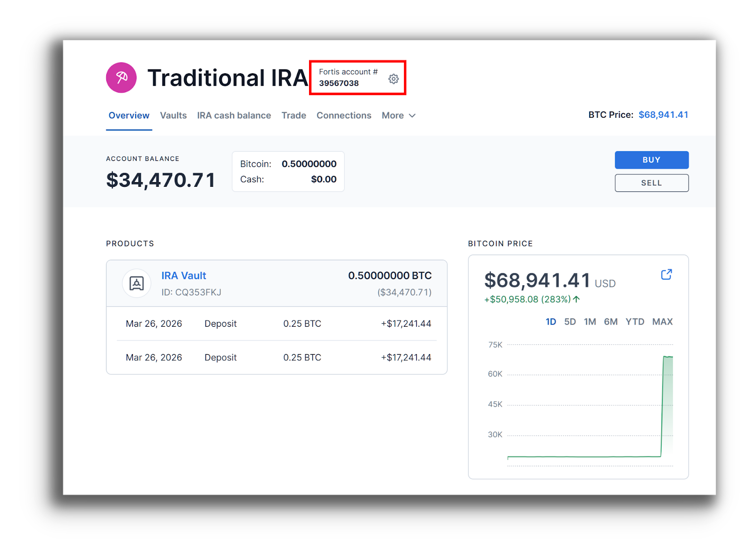Choose the 6M chart range
This screenshot has width=756, height=558.
pos(610,322)
